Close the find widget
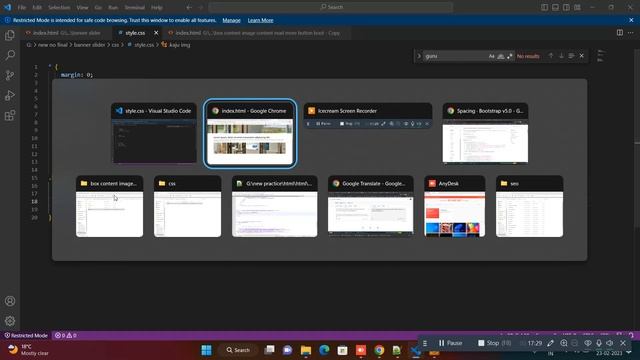The image size is (640, 360). [582, 56]
